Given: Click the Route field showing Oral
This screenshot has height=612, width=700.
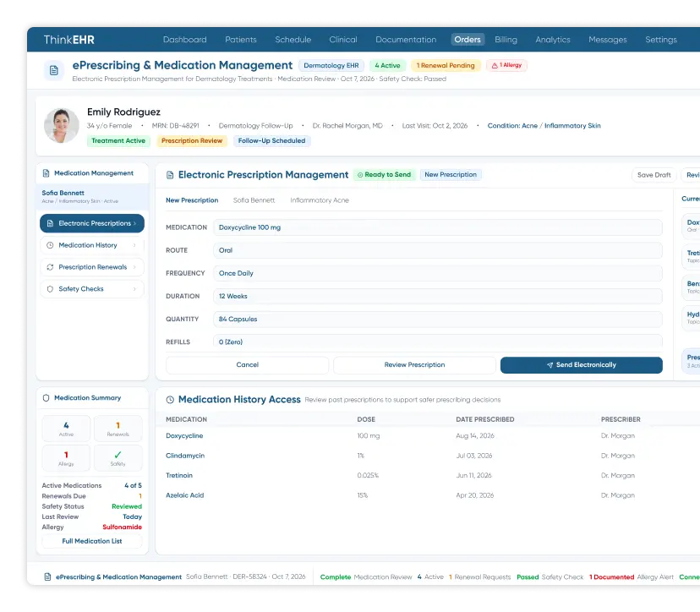Looking at the screenshot, I should [438, 250].
